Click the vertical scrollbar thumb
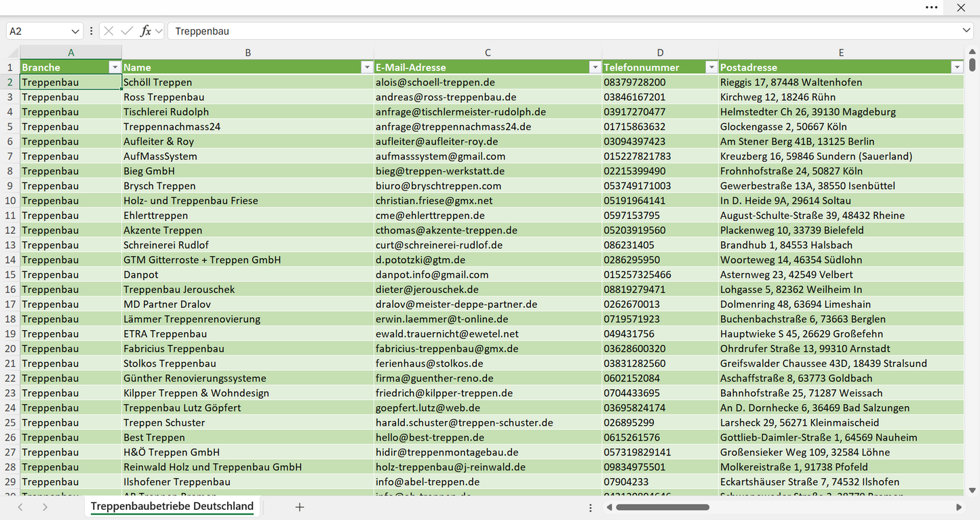The height and width of the screenshot is (520, 980). click(973, 64)
